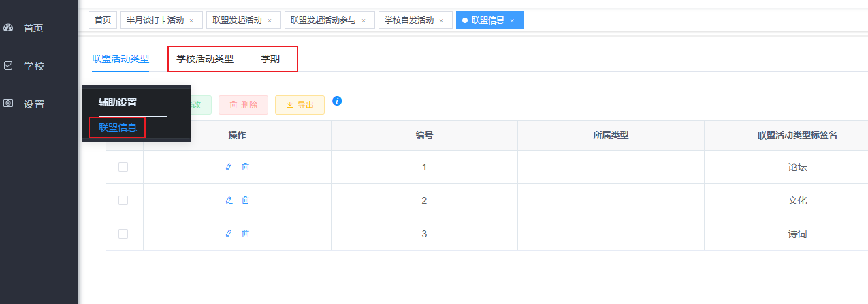Open 联盟信息 in the 辅助设置 flyout
Screen dimensions: 868x304
(118, 127)
